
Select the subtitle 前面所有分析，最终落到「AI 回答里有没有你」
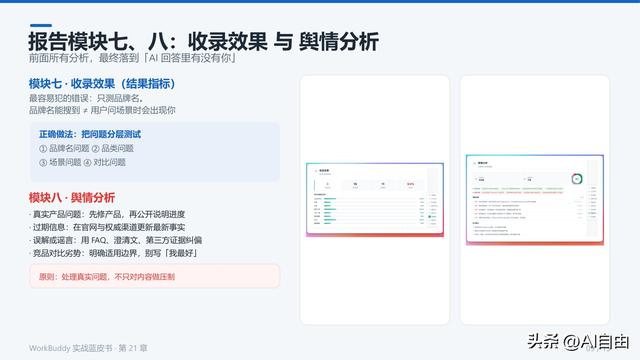click(133, 58)
